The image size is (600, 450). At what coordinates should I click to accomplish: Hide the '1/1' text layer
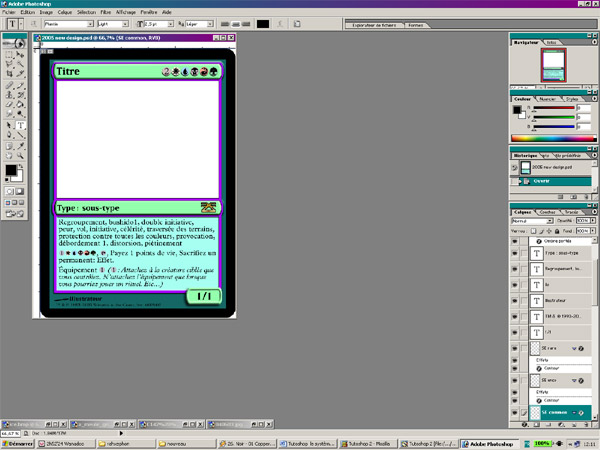(515, 333)
